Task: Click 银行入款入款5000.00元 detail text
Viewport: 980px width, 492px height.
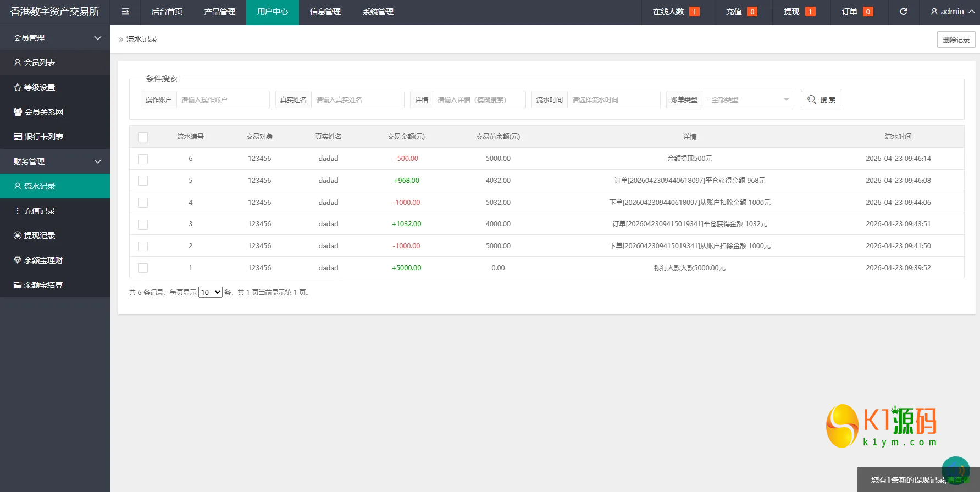Action: click(x=690, y=268)
